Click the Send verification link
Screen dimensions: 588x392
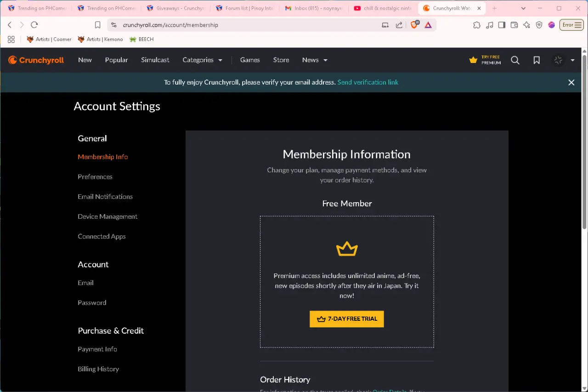[368, 82]
